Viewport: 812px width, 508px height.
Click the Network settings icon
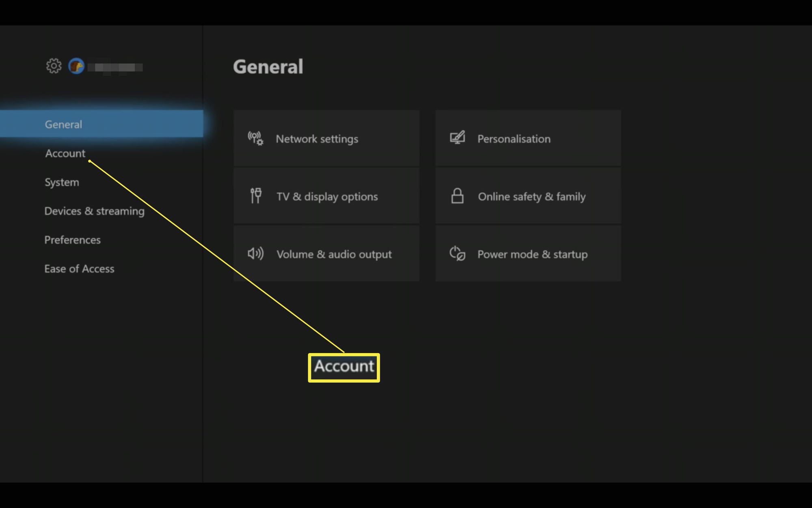(254, 138)
